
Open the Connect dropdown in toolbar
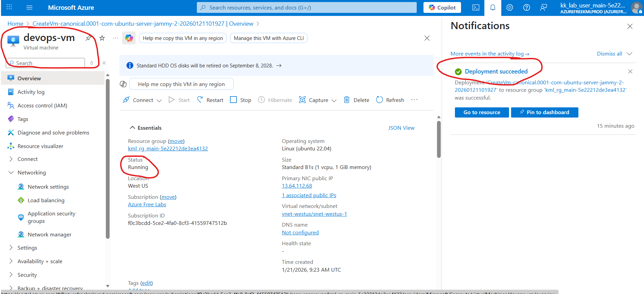point(142,100)
